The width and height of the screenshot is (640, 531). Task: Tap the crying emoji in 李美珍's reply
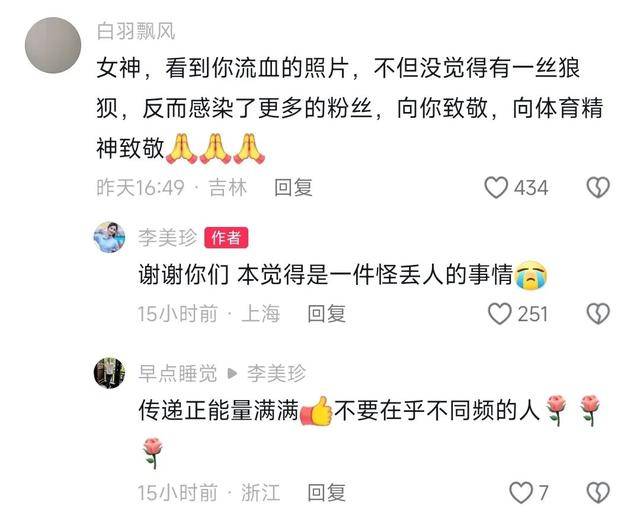(531, 275)
